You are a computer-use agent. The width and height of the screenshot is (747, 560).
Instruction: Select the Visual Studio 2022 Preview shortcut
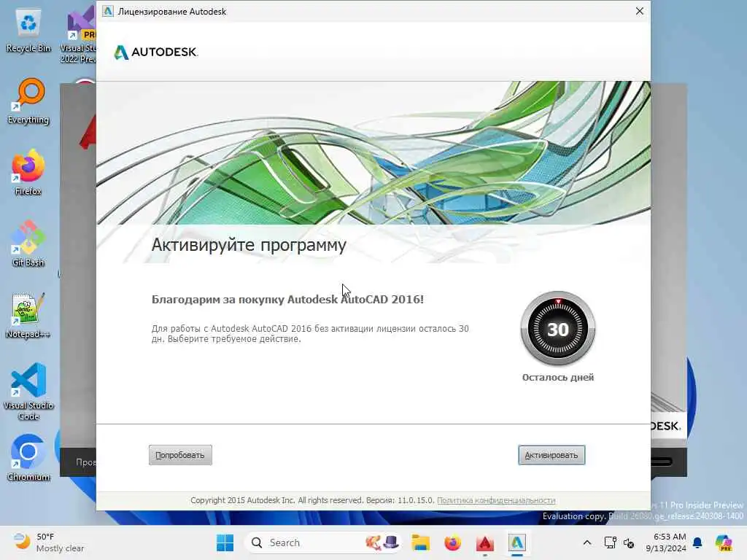click(x=79, y=36)
